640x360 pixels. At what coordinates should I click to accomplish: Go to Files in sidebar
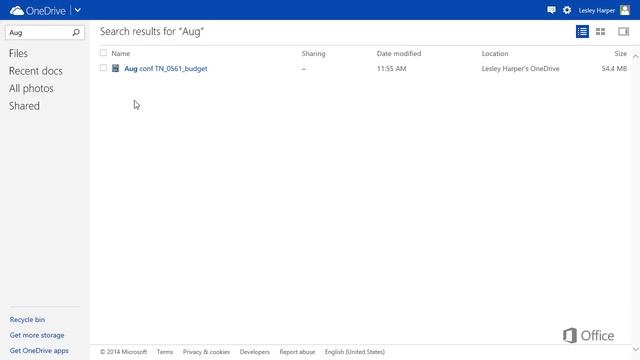[x=18, y=53]
